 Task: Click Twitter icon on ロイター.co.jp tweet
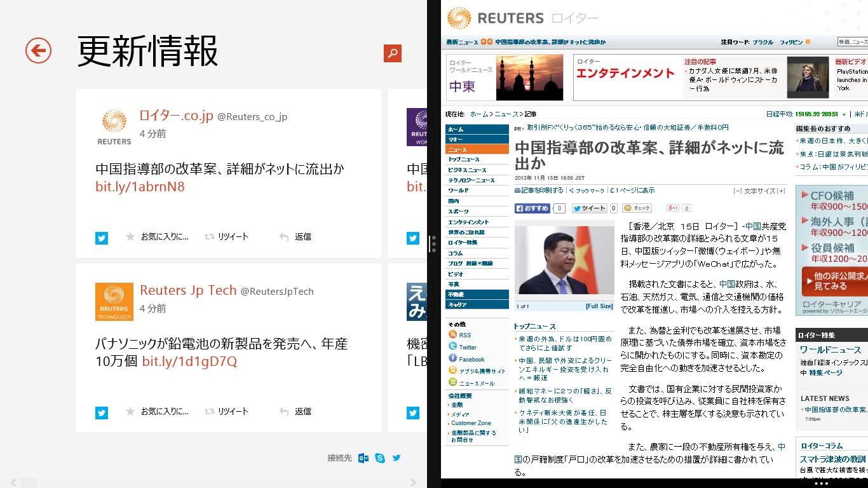(x=102, y=238)
